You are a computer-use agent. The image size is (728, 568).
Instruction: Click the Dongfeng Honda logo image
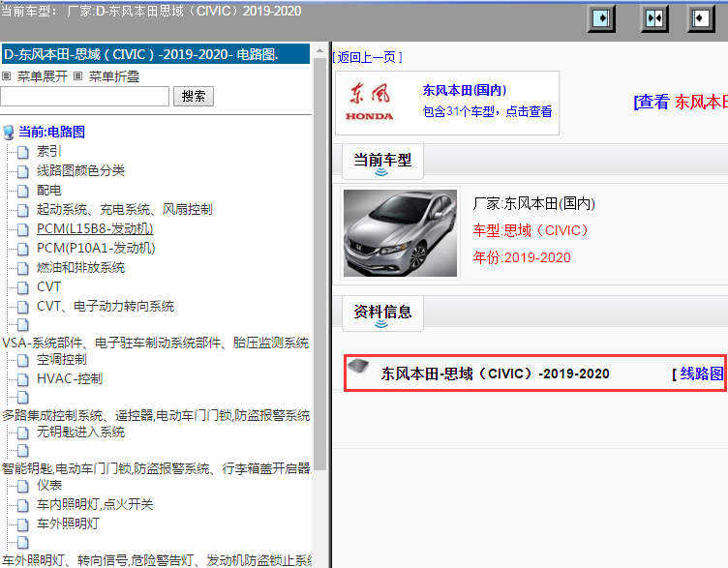coord(370,103)
